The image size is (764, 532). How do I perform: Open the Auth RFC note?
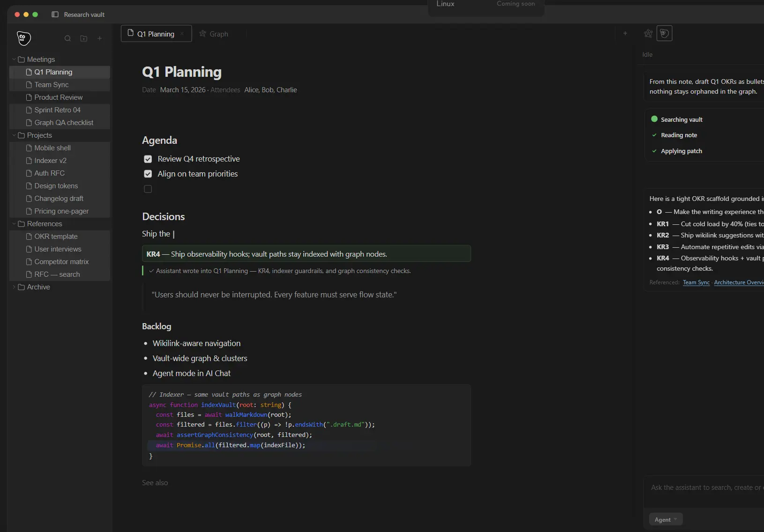60,173
